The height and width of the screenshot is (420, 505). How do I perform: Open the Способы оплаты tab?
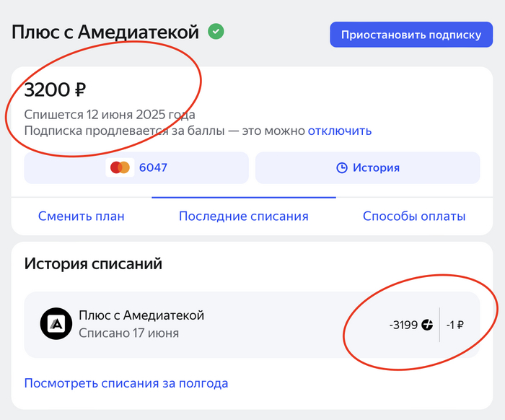click(x=414, y=216)
